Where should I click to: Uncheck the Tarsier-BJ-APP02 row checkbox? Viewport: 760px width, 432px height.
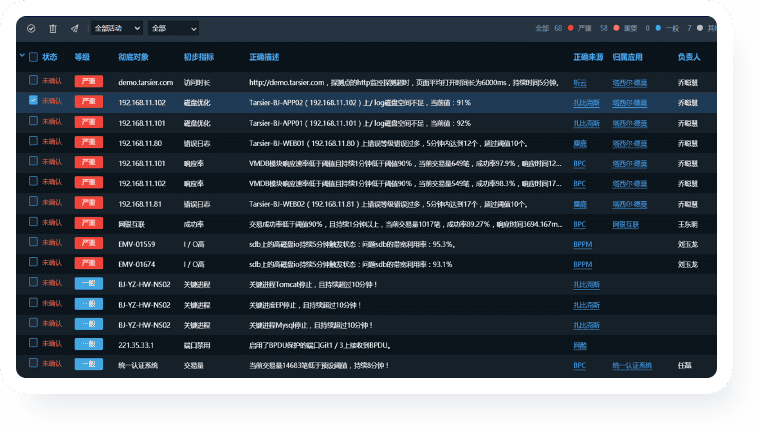tap(33, 100)
